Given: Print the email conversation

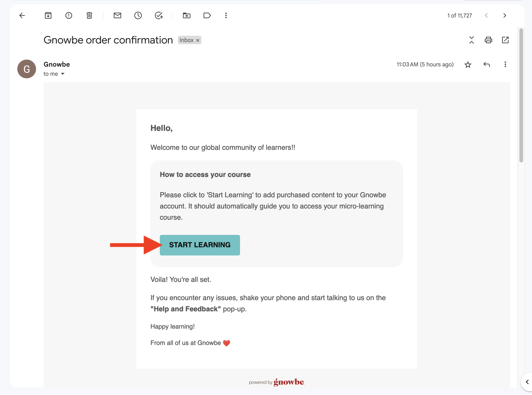Looking at the screenshot, I should pyautogui.click(x=488, y=40).
